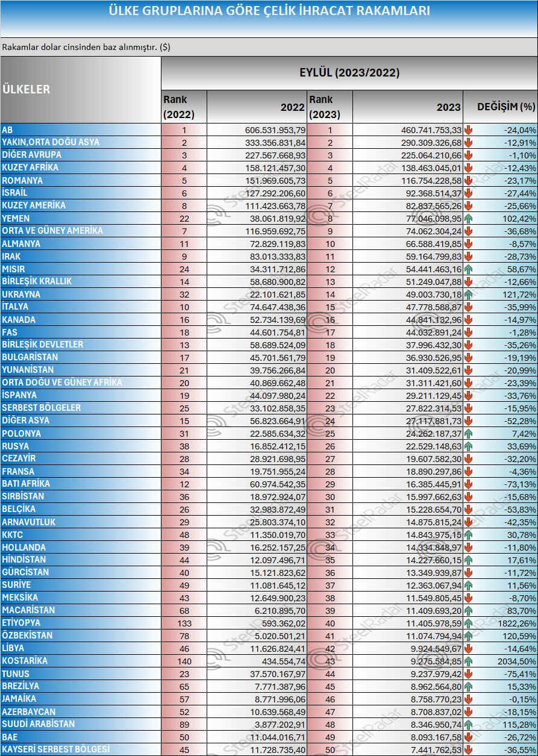The width and height of the screenshot is (538, 756).
Task: Click the green up arrow in the KOSTARİKA row
Action: (469, 661)
